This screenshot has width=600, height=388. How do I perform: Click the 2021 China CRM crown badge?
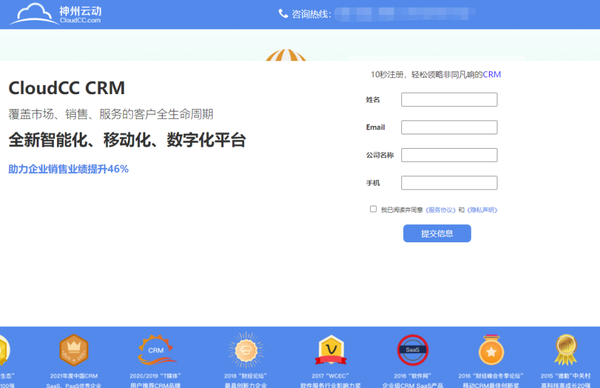click(x=74, y=350)
